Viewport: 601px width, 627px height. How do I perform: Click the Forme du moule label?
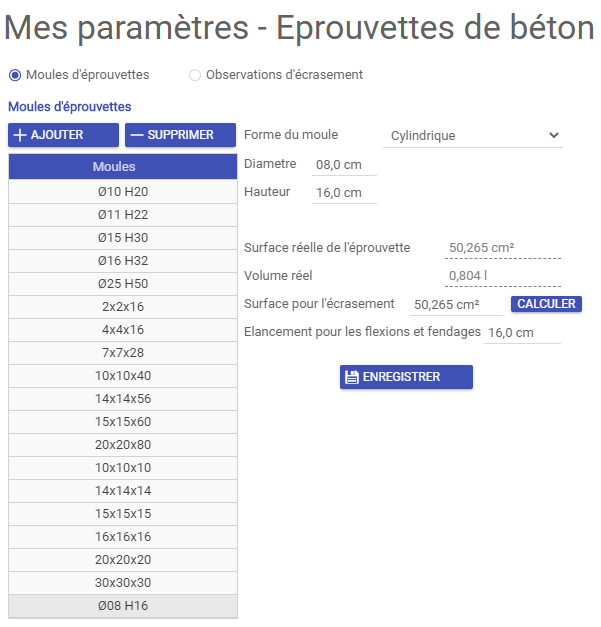coord(291,135)
